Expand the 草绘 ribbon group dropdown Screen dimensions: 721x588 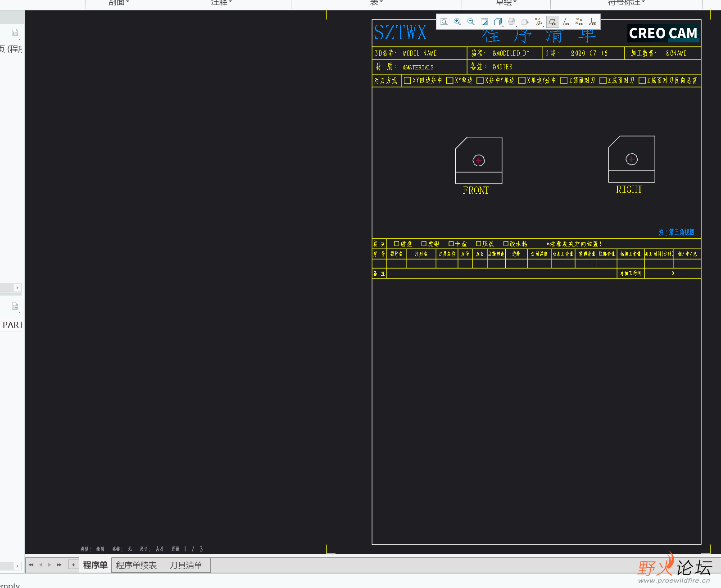tap(506, 3)
